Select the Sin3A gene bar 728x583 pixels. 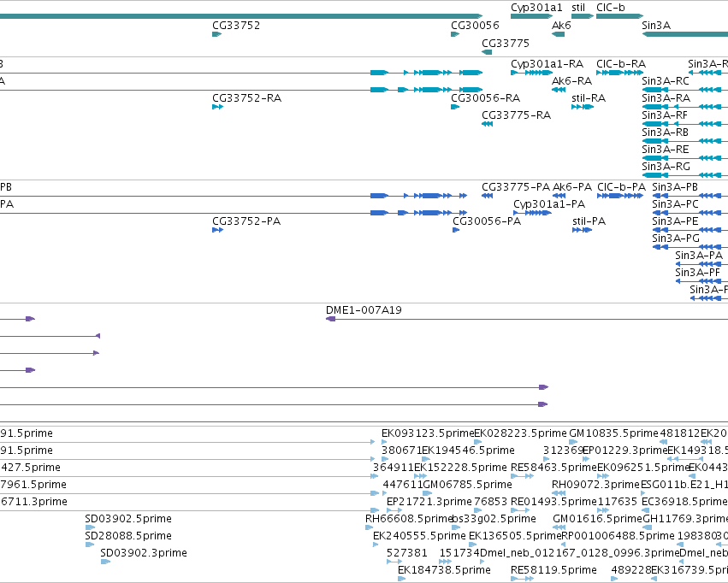click(x=685, y=34)
